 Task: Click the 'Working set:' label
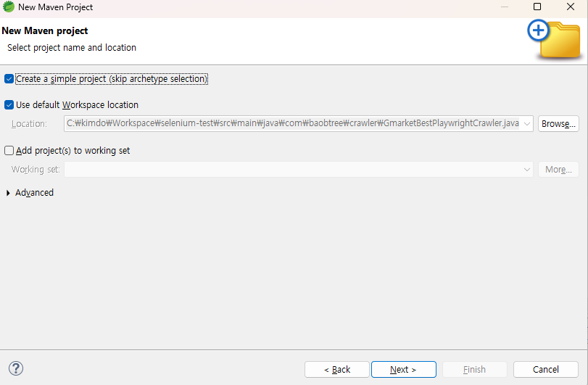pos(36,170)
